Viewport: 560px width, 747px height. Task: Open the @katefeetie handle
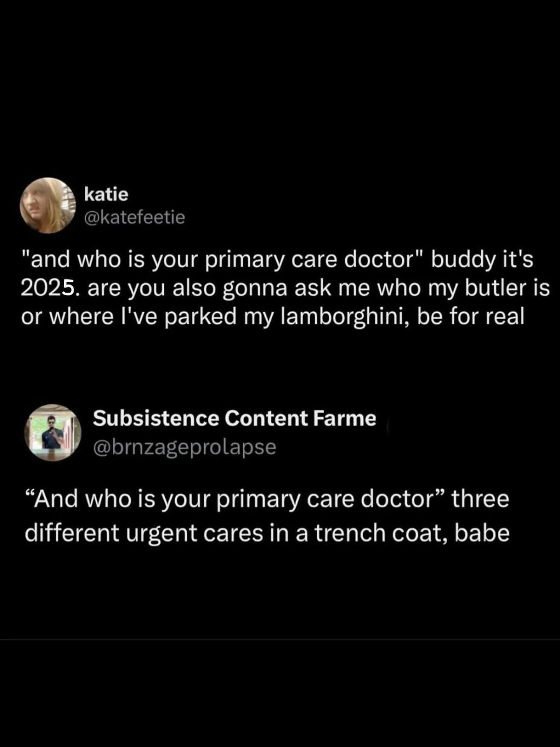tap(135, 217)
